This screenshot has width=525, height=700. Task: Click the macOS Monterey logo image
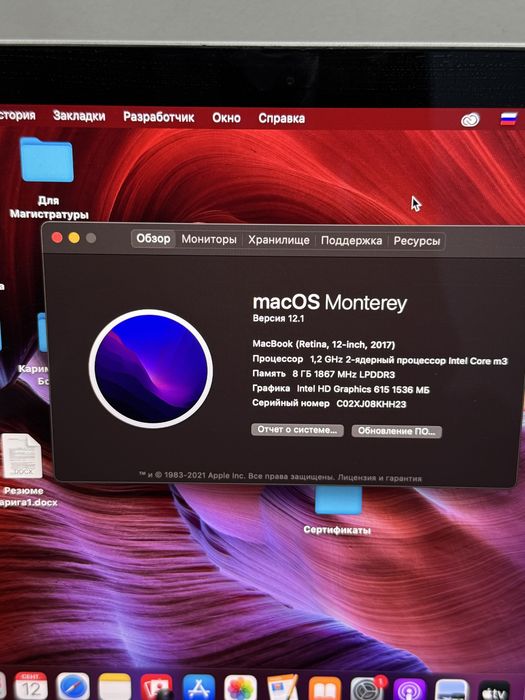(151, 369)
